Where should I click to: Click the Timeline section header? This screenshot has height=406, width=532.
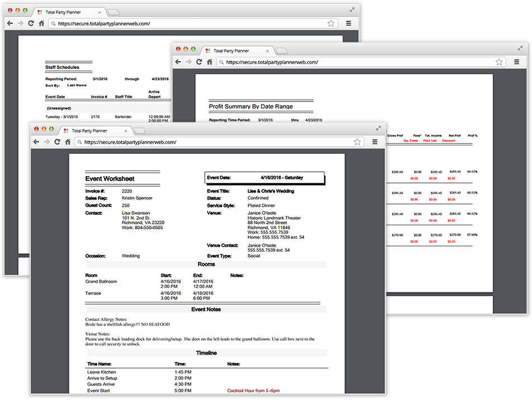pyautogui.click(x=206, y=353)
